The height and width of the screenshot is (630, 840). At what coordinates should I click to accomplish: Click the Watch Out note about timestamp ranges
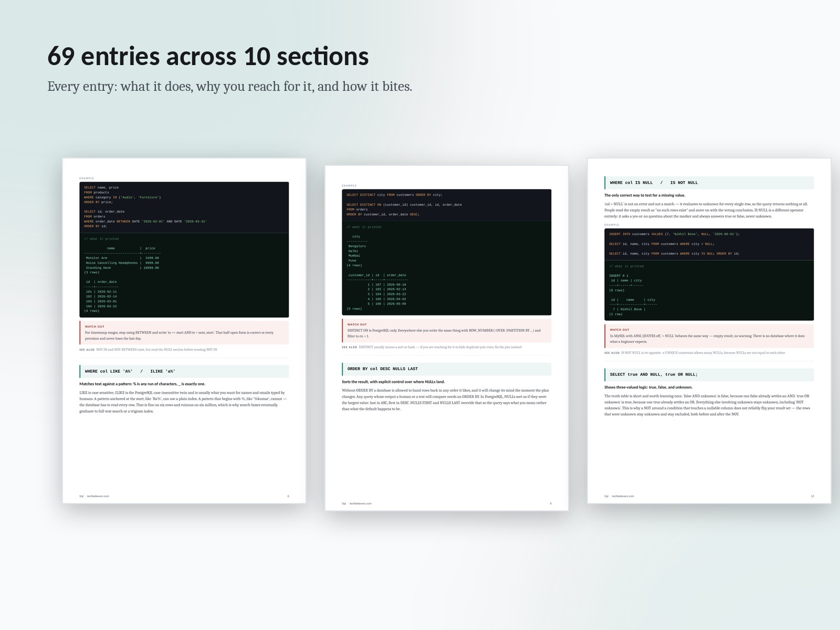click(x=184, y=333)
